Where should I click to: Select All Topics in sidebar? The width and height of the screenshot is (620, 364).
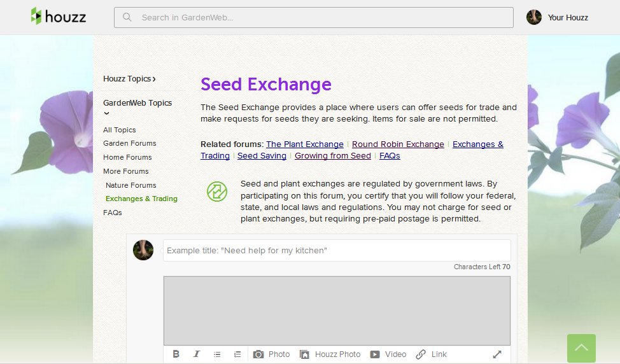tap(120, 130)
